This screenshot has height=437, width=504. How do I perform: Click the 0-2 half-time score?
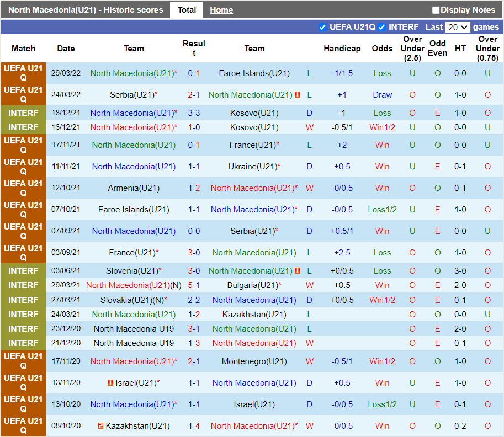pos(460,426)
